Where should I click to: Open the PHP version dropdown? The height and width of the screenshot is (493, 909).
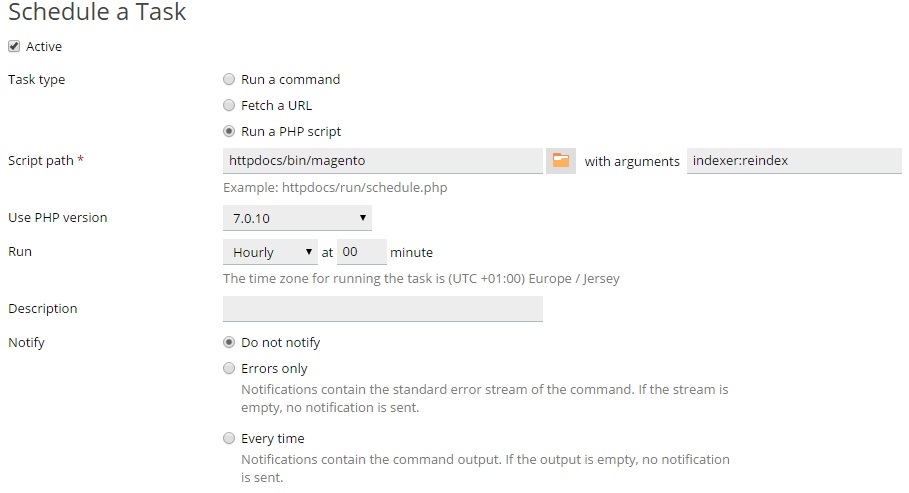(297, 217)
